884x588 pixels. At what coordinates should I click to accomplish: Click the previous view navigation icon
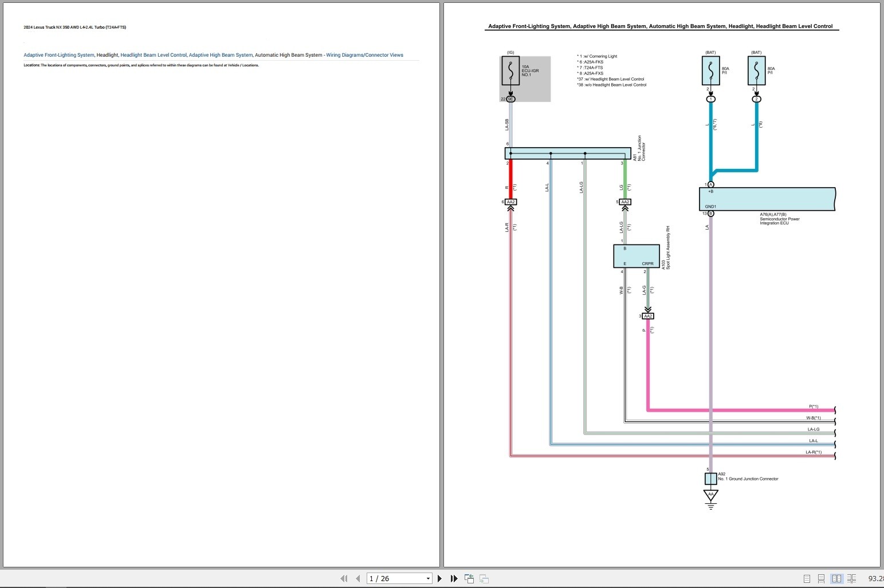[469, 578]
